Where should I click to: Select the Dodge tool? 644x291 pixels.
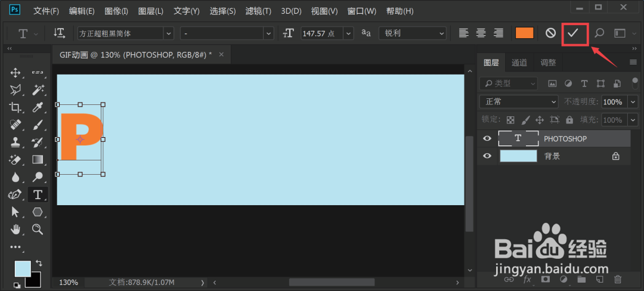coord(38,177)
